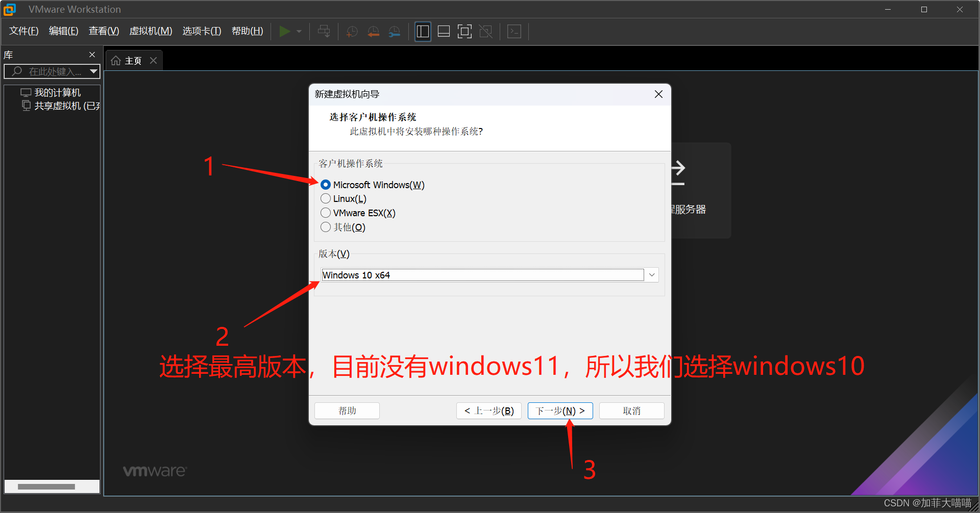Click the VMware Workstation logo icon

(x=10, y=9)
